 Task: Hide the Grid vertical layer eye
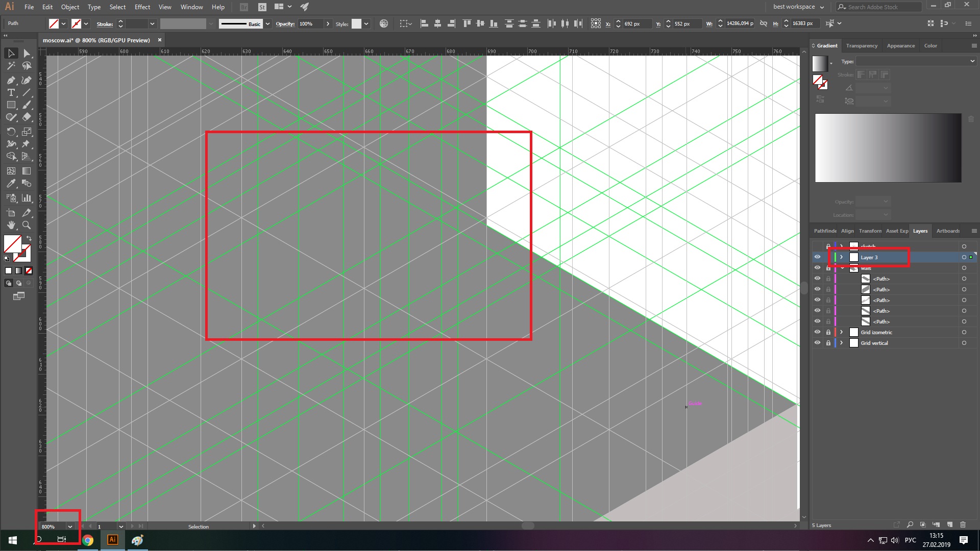[x=817, y=343]
